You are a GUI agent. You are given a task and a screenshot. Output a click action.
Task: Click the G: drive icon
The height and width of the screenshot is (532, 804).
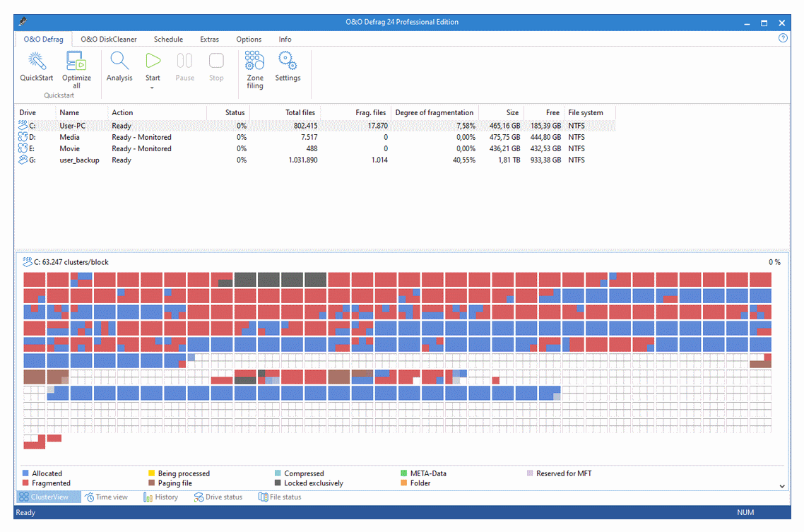pos(23,160)
